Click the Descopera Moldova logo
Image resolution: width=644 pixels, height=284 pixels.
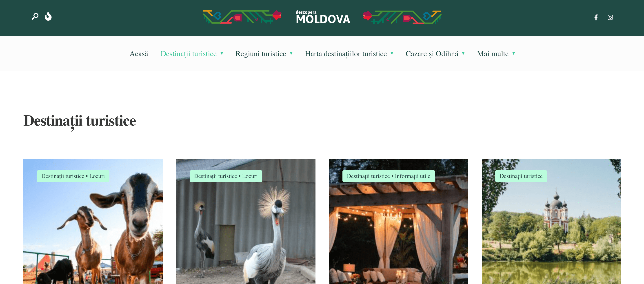click(323, 17)
